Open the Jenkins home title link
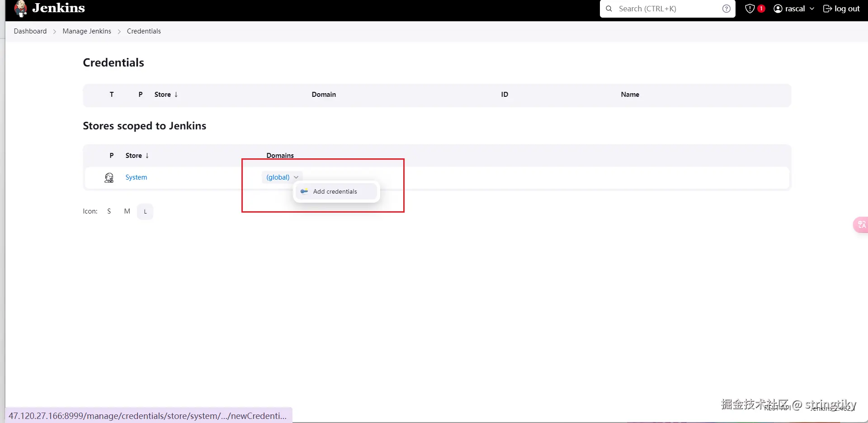 pyautogui.click(x=58, y=8)
